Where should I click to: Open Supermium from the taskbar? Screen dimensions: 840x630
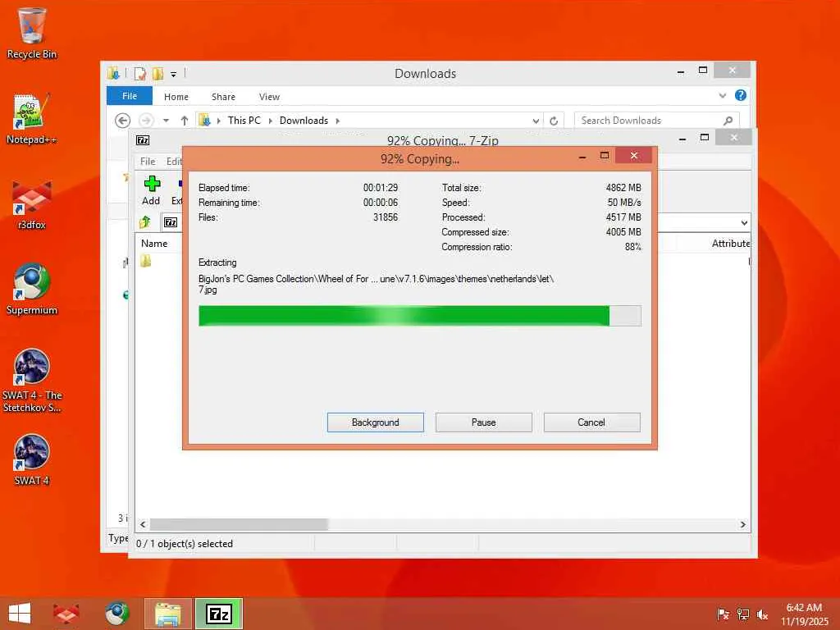(x=116, y=614)
